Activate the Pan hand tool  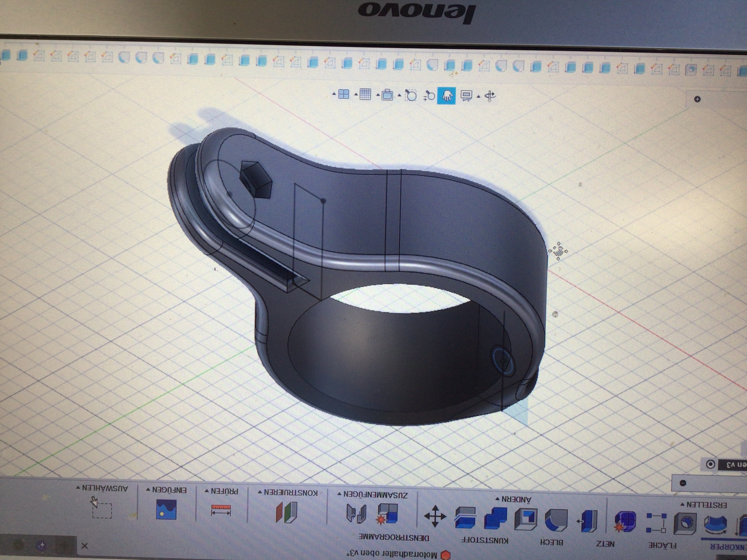(x=447, y=96)
